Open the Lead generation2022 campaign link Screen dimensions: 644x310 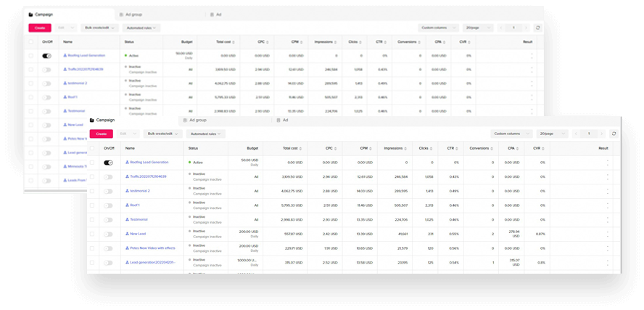click(x=152, y=261)
